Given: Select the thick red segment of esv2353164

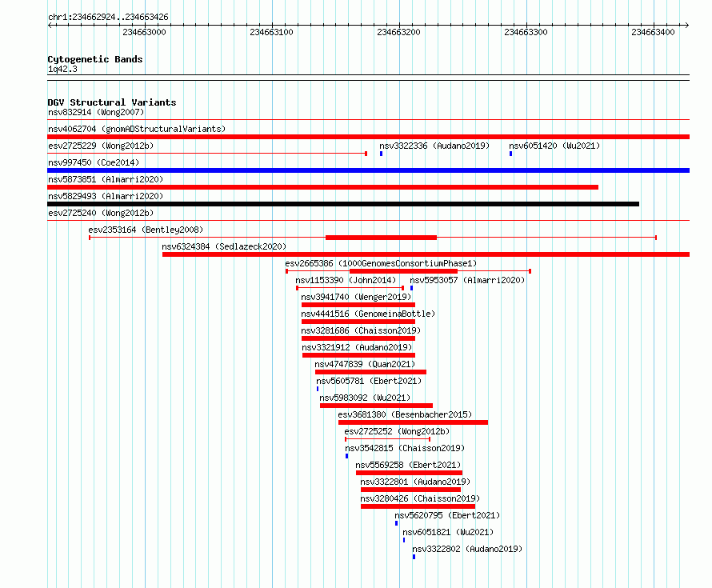Looking at the screenshot, I should point(381,238).
